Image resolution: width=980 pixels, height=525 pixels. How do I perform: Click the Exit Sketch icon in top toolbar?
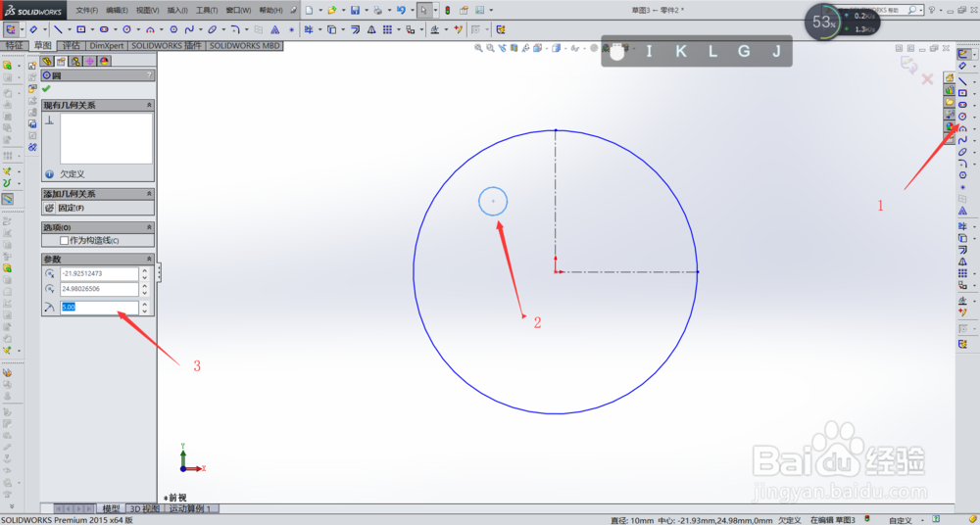[11, 29]
